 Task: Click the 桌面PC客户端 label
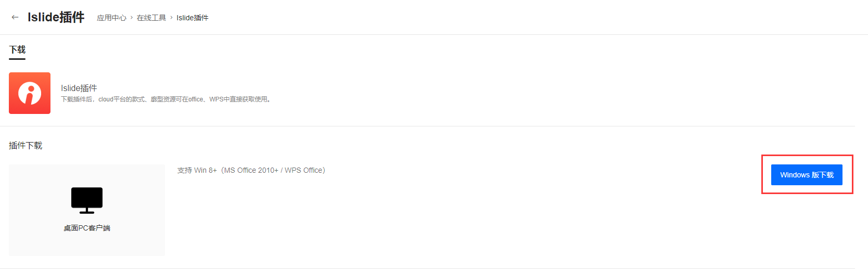87,228
